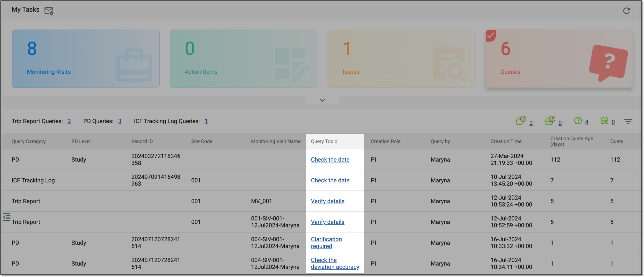
Task: Open PD Queries count link 3
Action: [120, 121]
